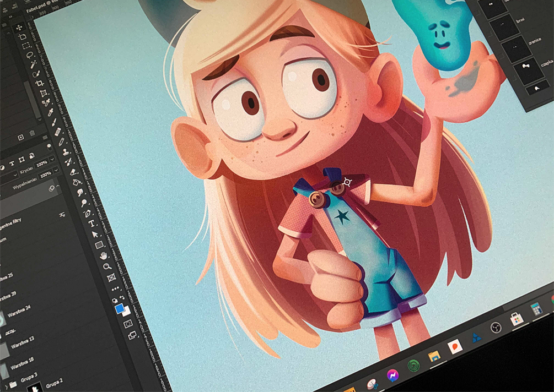Select the Perspective Crop tool

click(x=44, y=93)
